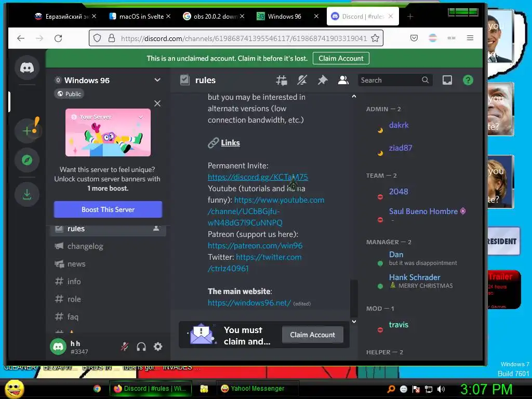The image size is (532, 399).
Task: Open Yahoo! Messenger from taskbar
Action: click(x=257, y=389)
